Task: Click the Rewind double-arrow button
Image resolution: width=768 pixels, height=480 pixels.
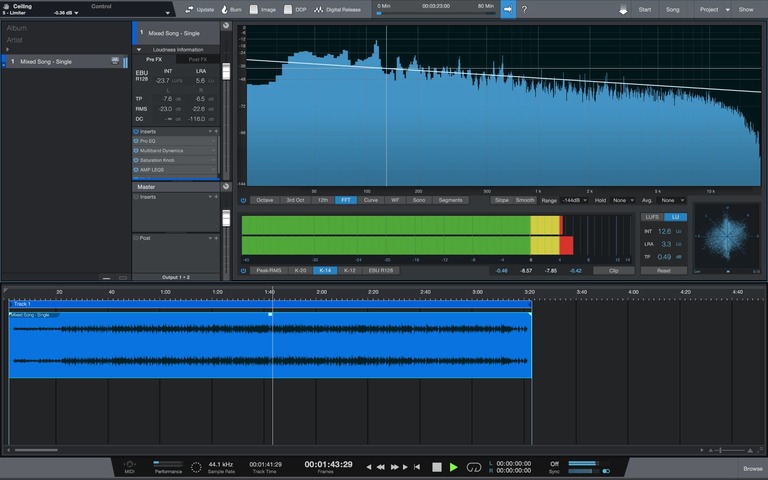Action: pos(380,467)
